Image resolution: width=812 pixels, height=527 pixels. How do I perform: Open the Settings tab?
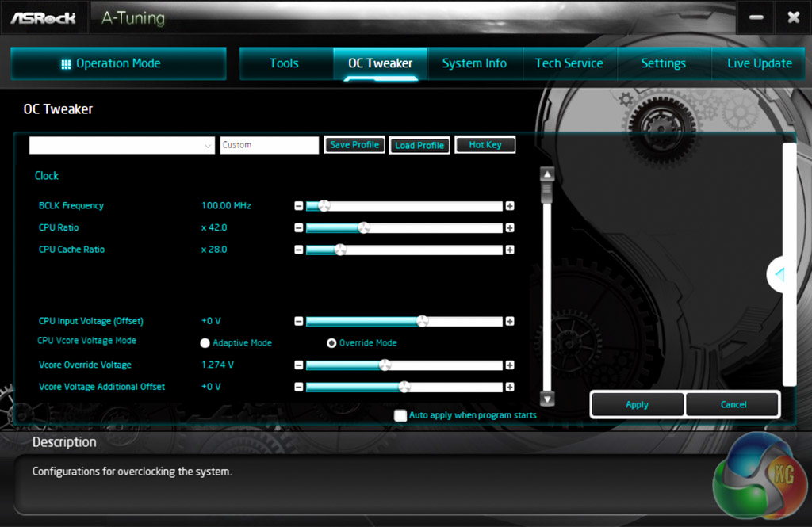tap(664, 63)
